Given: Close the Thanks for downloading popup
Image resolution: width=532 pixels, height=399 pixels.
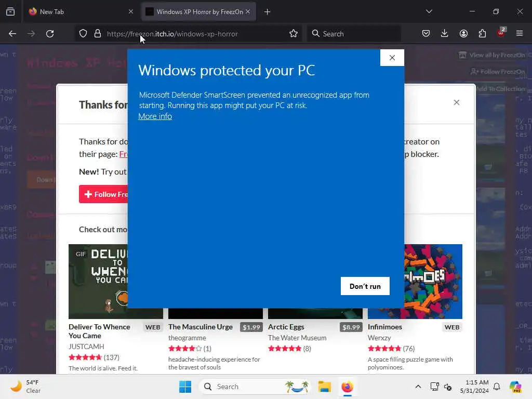Looking at the screenshot, I should coord(457,102).
